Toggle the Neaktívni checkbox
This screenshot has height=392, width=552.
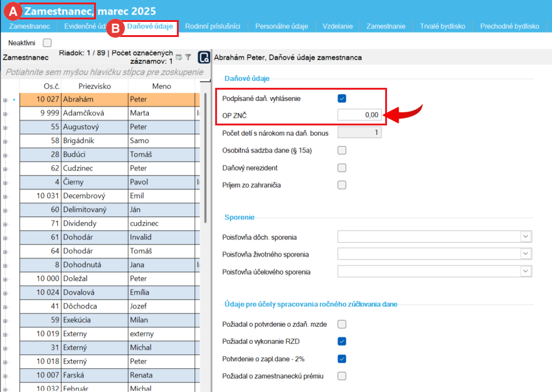(x=47, y=43)
